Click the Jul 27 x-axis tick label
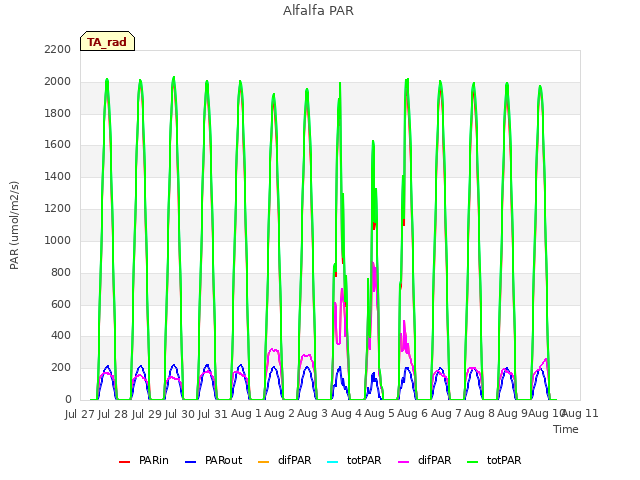This screenshot has width=640, height=480. tap(79, 414)
